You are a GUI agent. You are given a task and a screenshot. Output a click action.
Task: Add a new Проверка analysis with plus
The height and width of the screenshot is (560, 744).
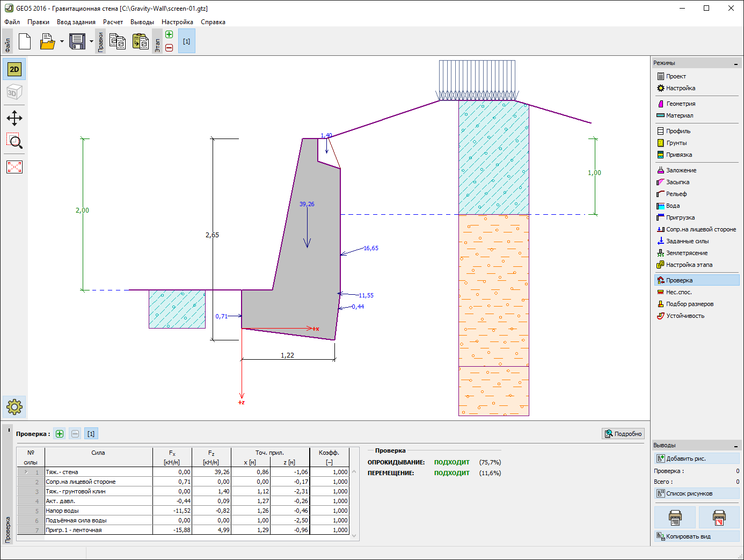[60, 434]
